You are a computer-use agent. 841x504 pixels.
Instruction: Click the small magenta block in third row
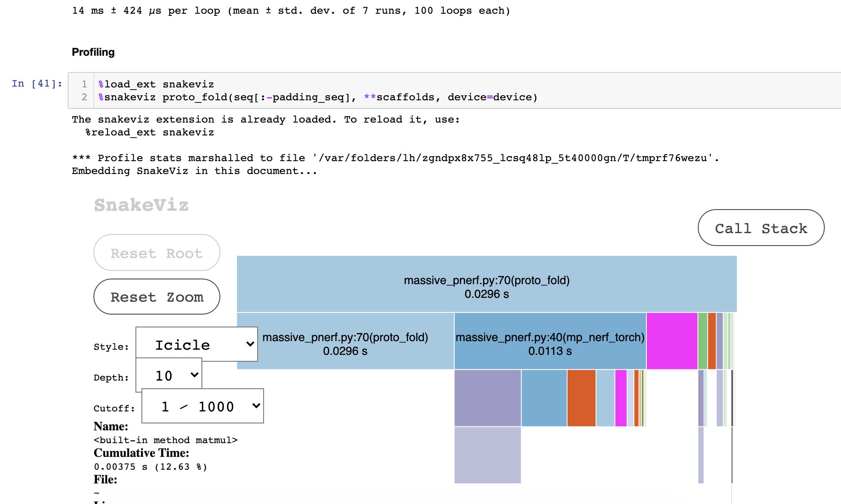pos(621,398)
